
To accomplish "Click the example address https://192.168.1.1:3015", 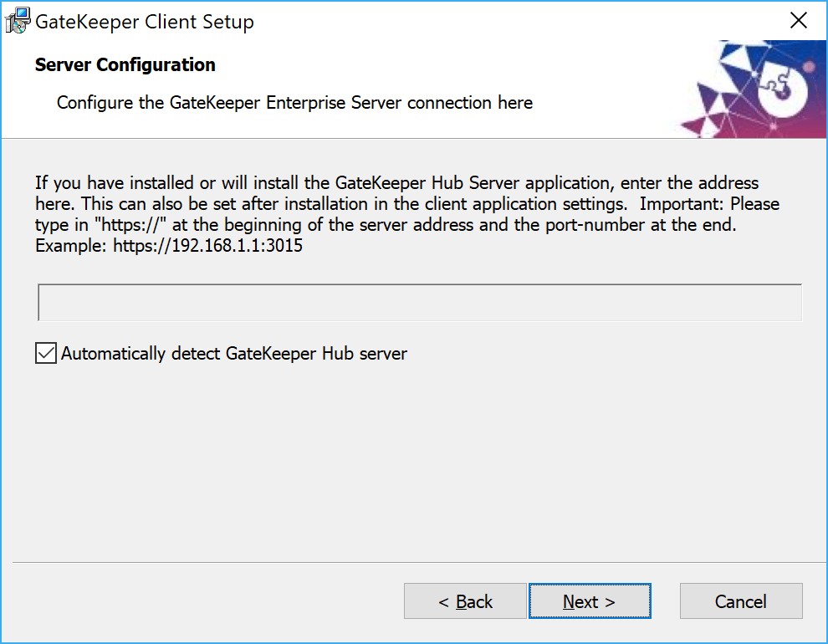I will 207,247.
